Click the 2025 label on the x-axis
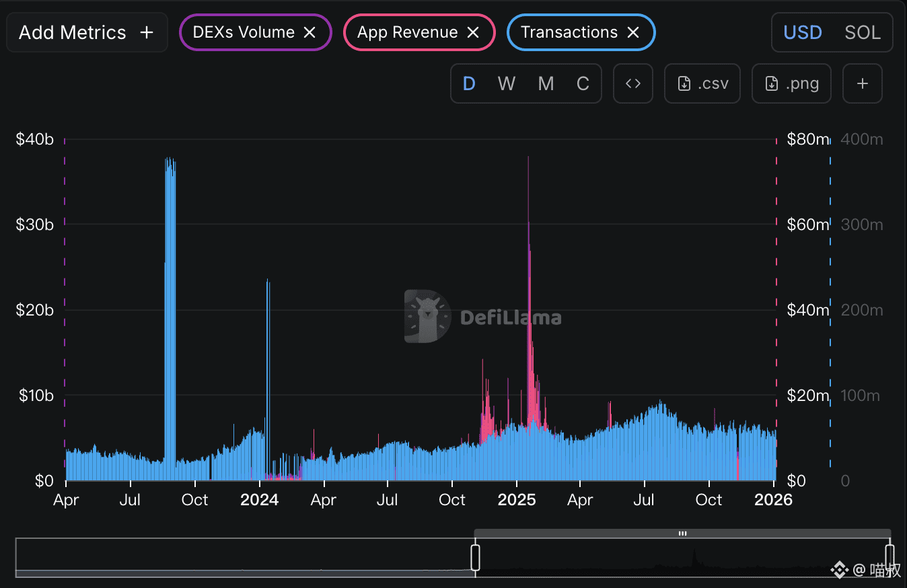This screenshot has height=588, width=907. point(516,500)
